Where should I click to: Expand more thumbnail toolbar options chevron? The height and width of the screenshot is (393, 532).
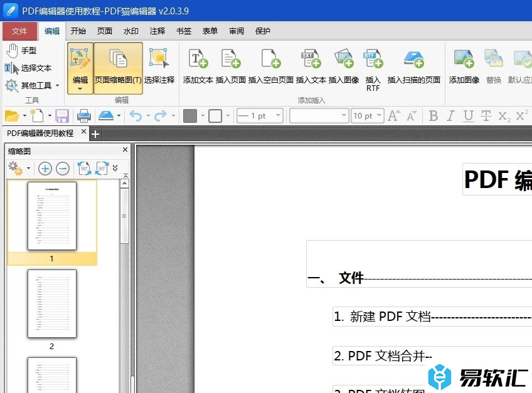(x=115, y=168)
